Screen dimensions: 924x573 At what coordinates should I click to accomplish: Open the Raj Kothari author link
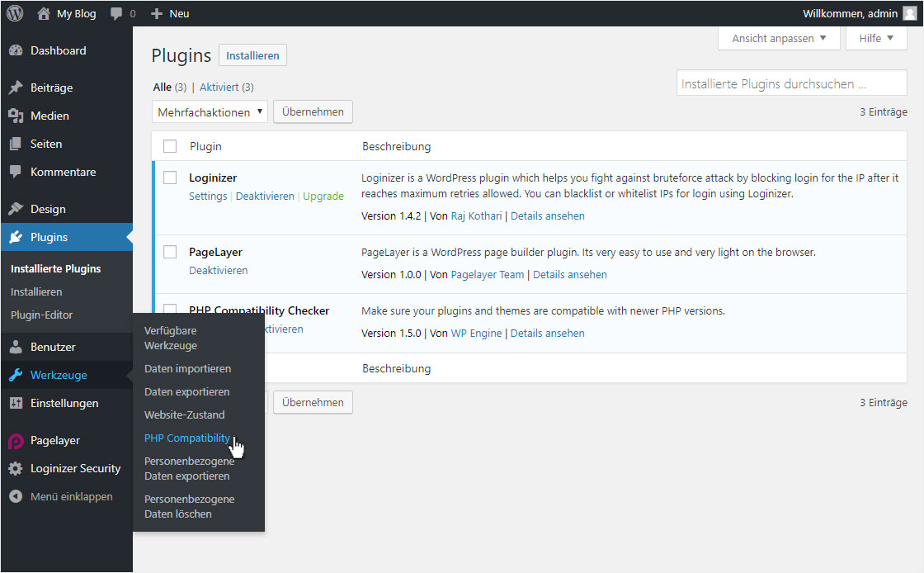[x=476, y=216]
